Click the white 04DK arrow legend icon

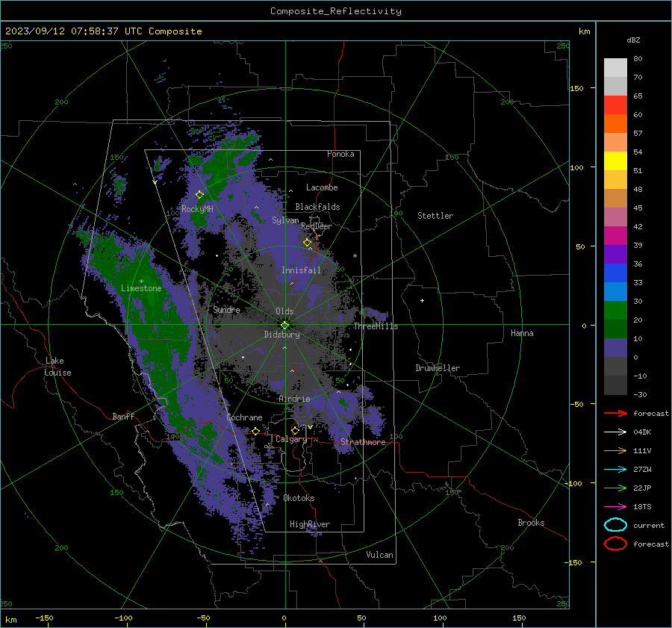[x=615, y=432]
